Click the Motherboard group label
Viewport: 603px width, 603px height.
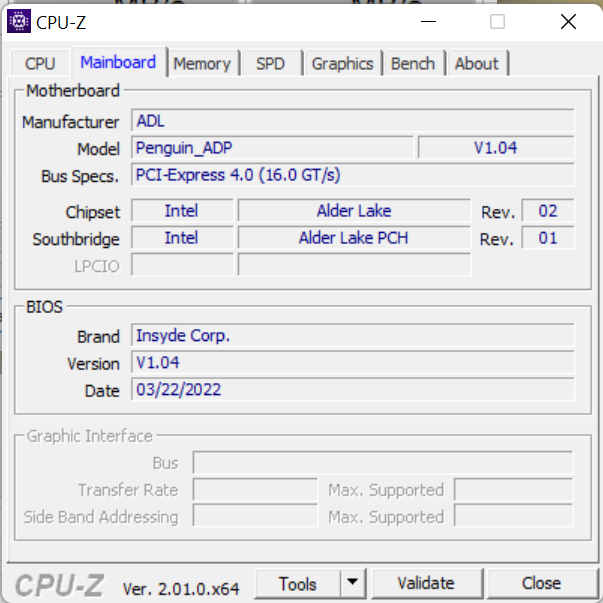pos(73,91)
